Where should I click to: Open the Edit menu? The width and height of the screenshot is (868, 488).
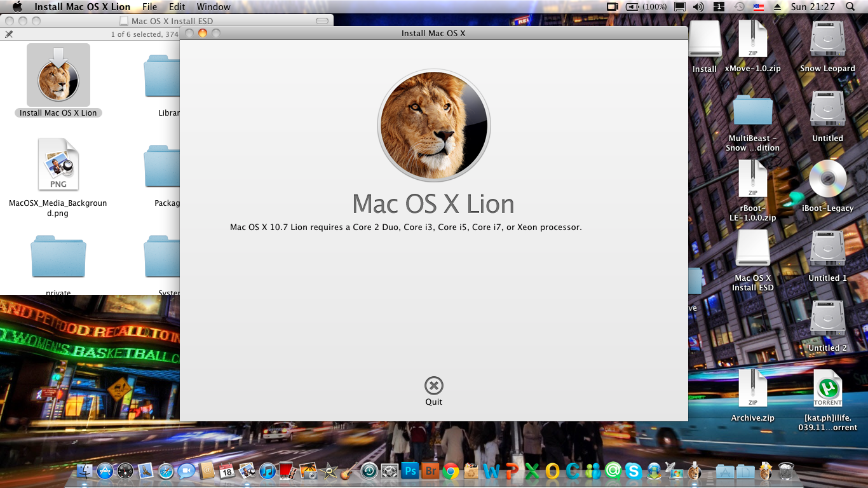pyautogui.click(x=177, y=7)
